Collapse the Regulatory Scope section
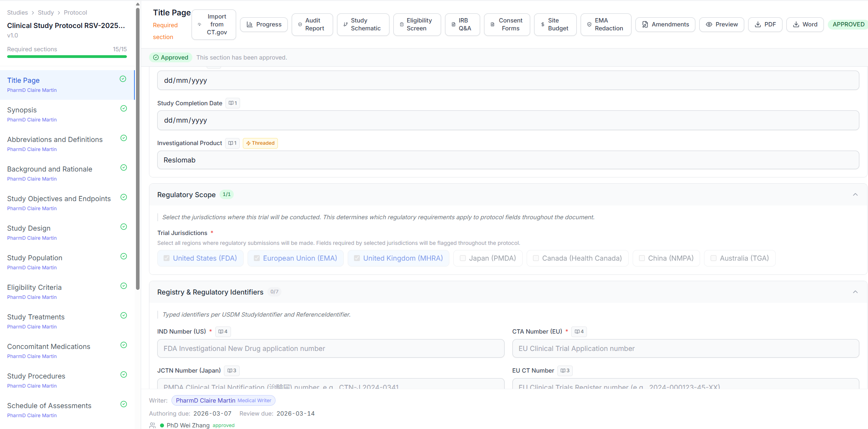Viewport: 868px width, 429px height. click(855, 195)
